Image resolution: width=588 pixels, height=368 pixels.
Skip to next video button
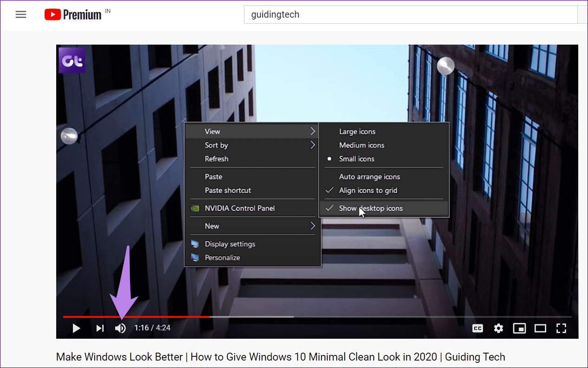point(100,328)
